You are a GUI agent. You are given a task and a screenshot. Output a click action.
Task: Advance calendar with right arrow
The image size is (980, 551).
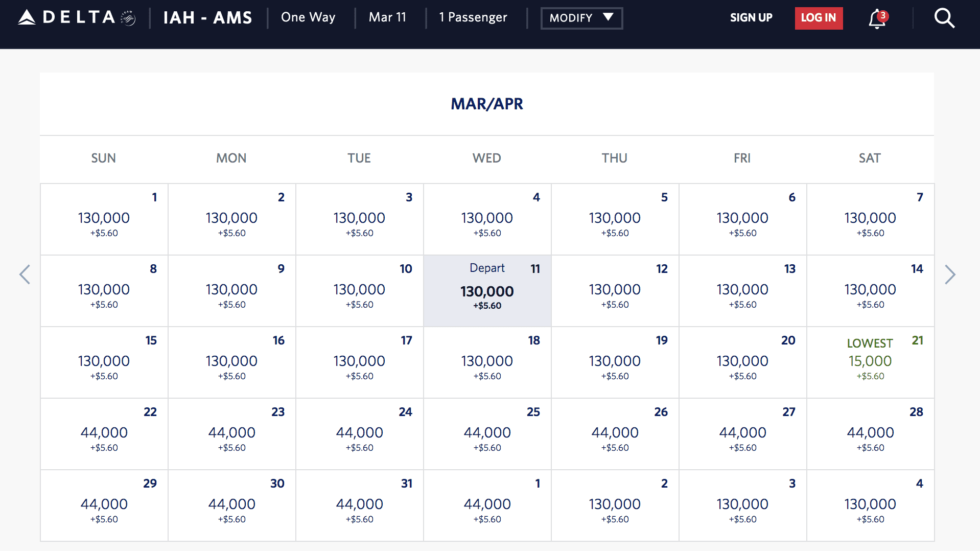950,274
